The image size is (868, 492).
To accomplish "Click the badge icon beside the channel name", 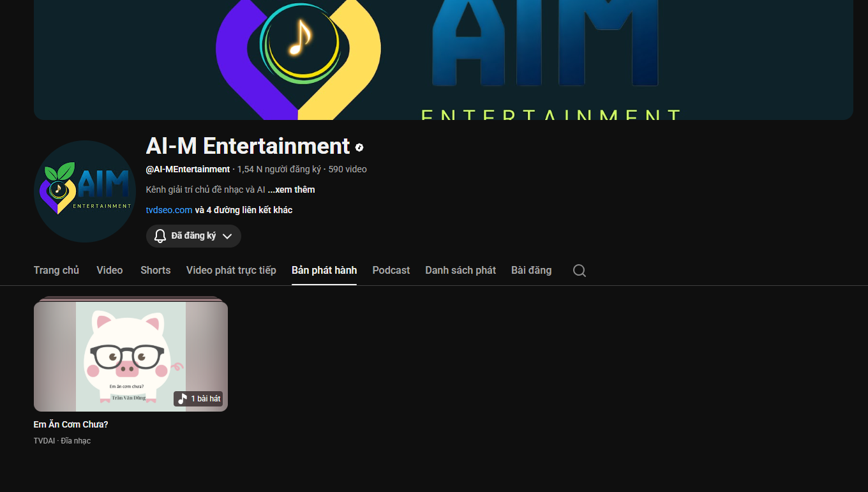I will point(359,147).
